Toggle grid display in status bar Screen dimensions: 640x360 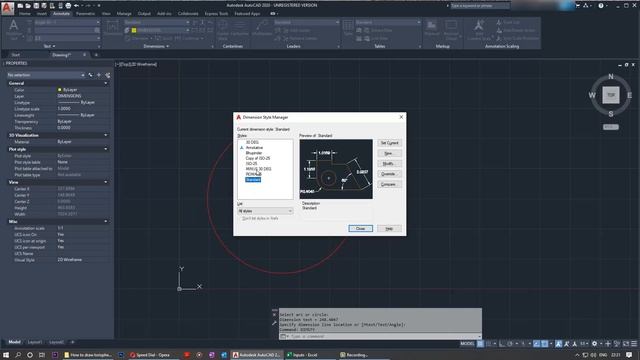coord(480,344)
